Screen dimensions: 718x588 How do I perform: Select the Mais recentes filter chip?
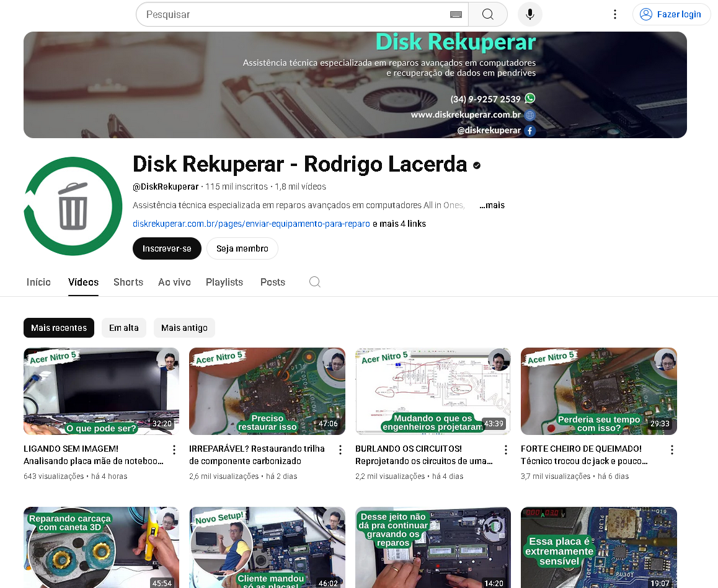click(x=59, y=328)
